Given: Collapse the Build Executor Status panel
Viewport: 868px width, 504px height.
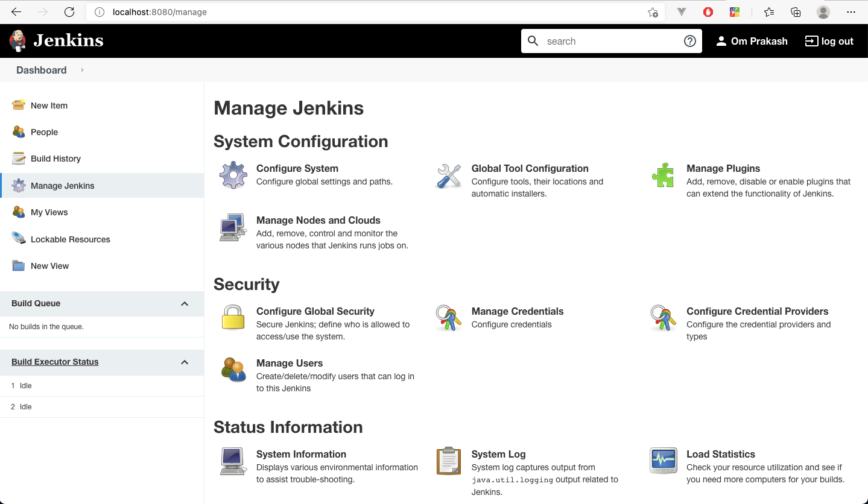Looking at the screenshot, I should (185, 362).
